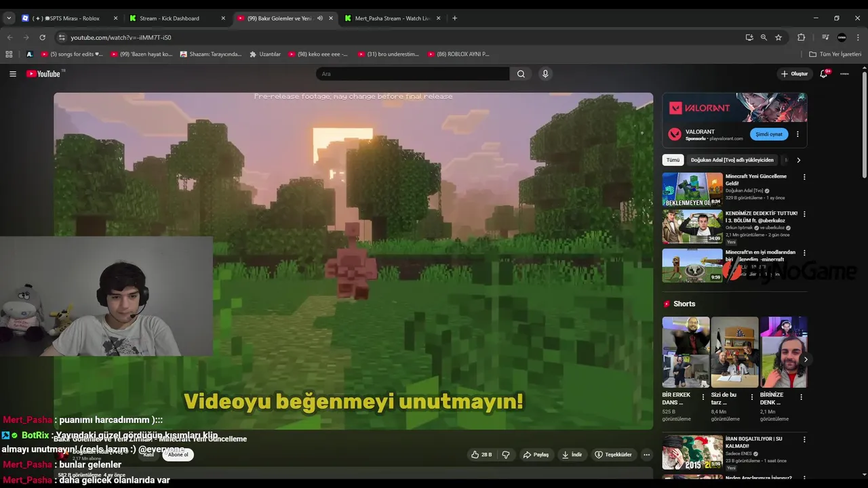Click the Oluştur create button
The height and width of the screenshot is (488, 868).
pos(794,74)
